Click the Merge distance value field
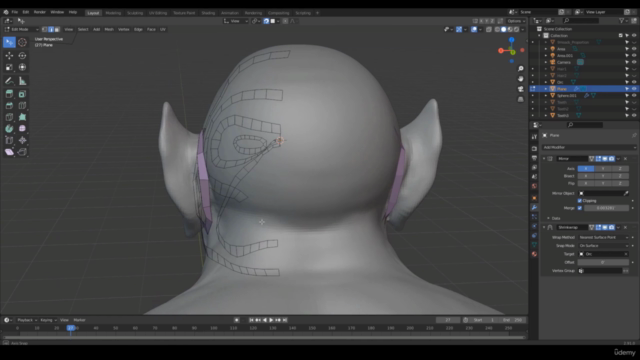This screenshot has width=640, height=360. [x=606, y=208]
